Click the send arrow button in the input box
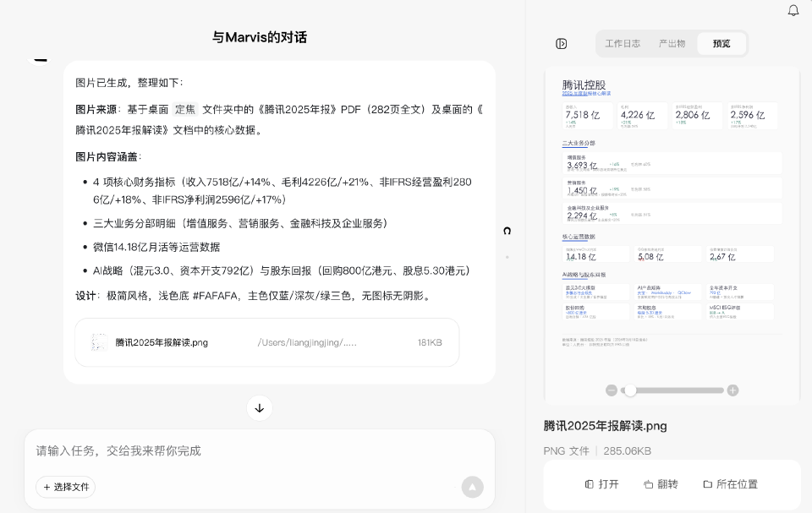812x513 pixels. point(472,487)
